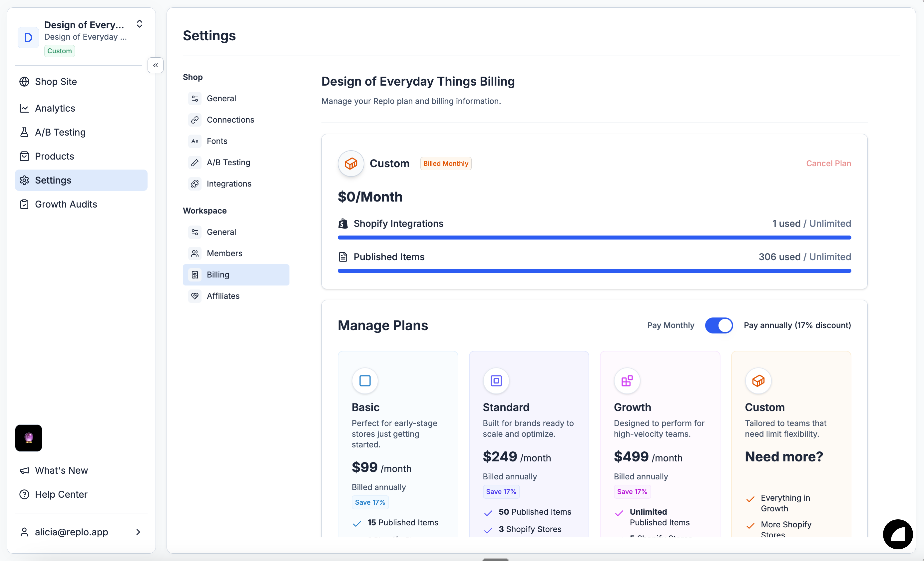Image resolution: width=924 pixels, height=561 pixels.
Task: Expand the alicia@replo.app account menu arrow
Action: tap(138, 532)
